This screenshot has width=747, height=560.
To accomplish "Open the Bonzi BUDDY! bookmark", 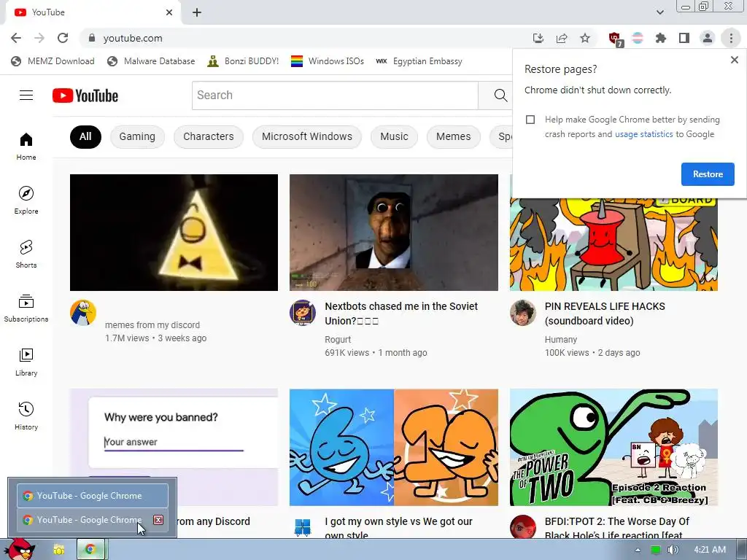I will pyautogui.click(x=243, y=61).
